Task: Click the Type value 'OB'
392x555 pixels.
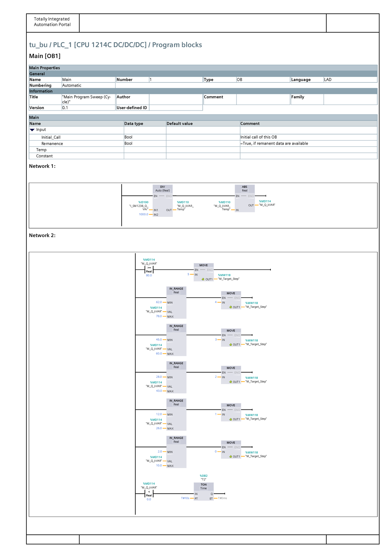Action: pyautogui.click(x=239, y=80)
